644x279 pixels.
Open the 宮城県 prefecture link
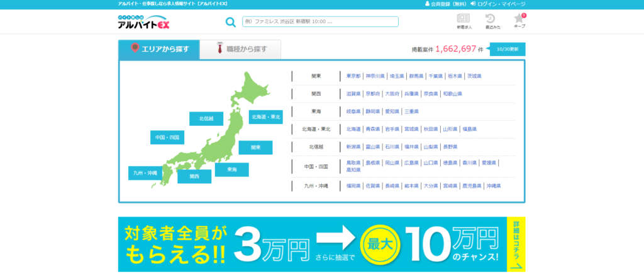pyautogui.click(x=411, y=129)
